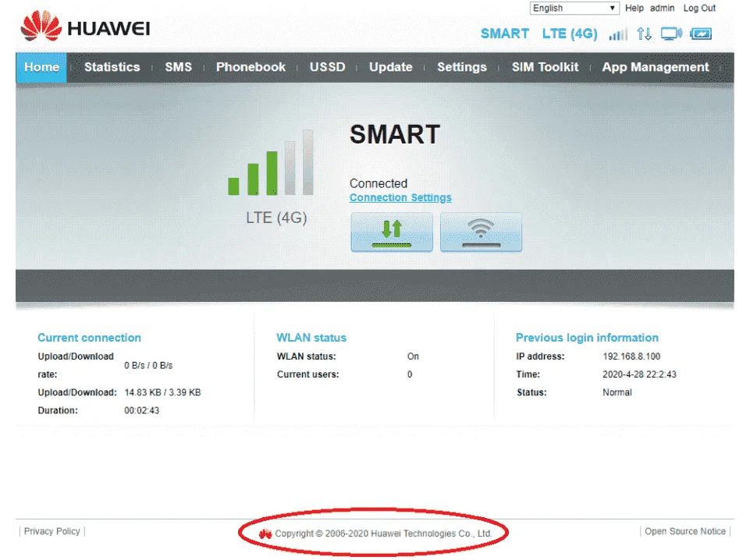The image size is (750, 560).
Task: Click the admin user link
Action: point(662,8)
